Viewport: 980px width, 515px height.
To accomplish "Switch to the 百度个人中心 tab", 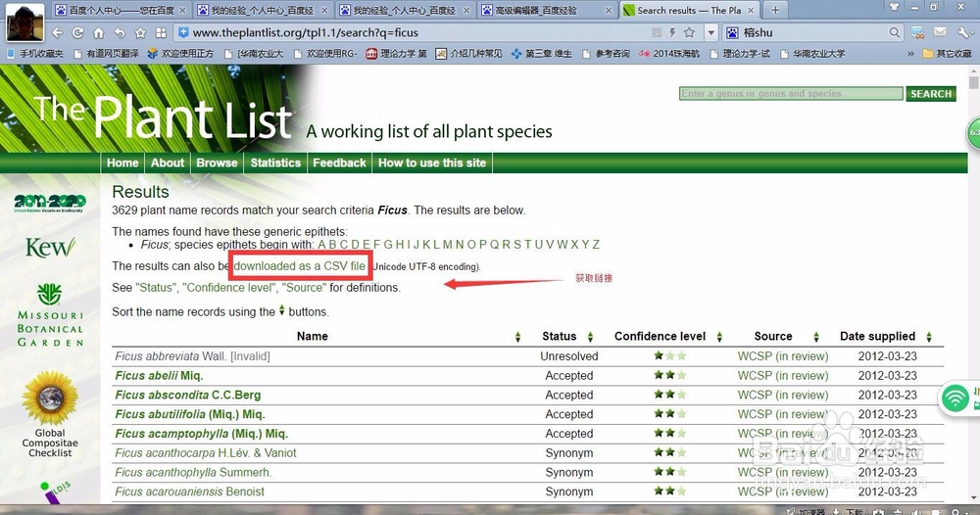I will 121,10.
